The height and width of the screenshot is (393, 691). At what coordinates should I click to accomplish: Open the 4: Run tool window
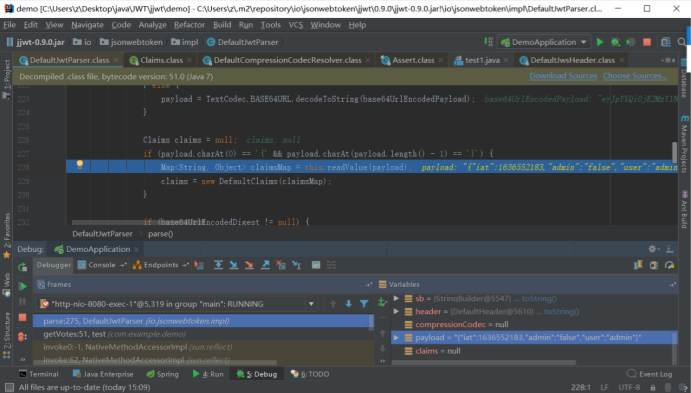click(x=208, y=374)
